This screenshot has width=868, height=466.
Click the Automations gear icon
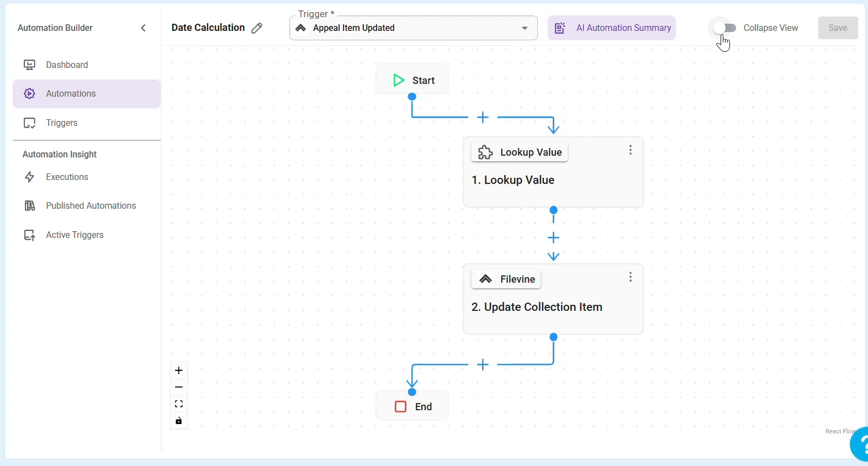coord(30,94)
